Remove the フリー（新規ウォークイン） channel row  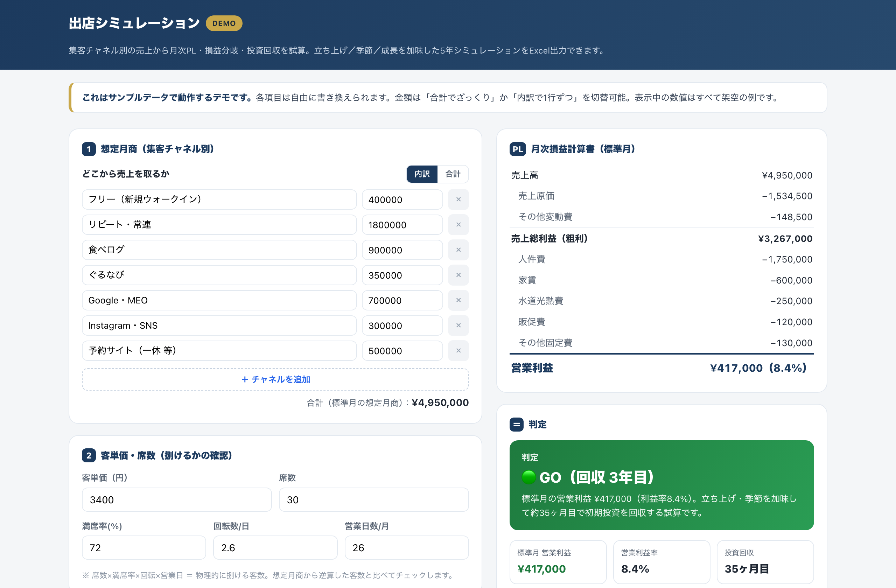click(x=458, y=199)
